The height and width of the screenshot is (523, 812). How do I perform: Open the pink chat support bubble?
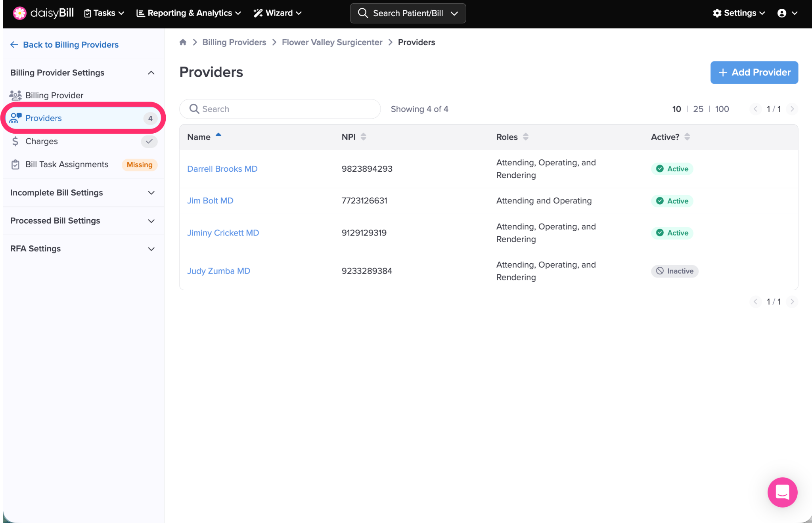point(782,492)
